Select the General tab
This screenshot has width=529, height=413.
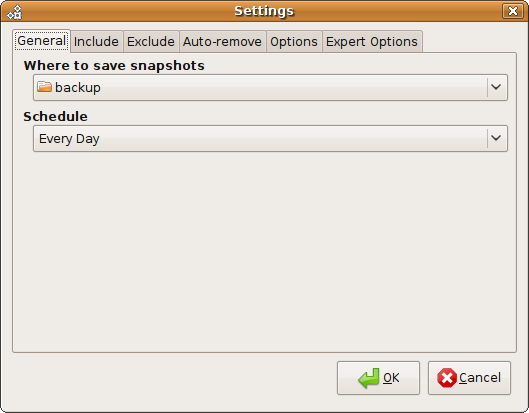click(41, 41)
